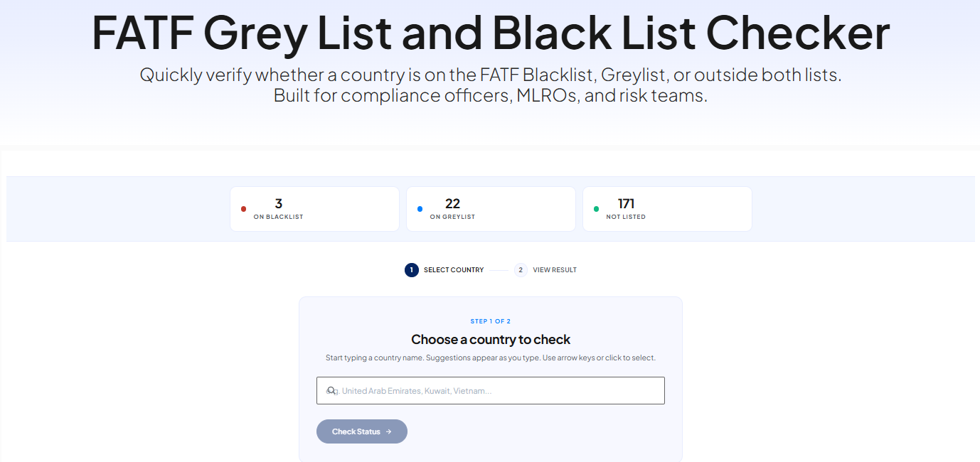Click step 1 Select Country indicator
Screen dimensions: 980x462
444,270
